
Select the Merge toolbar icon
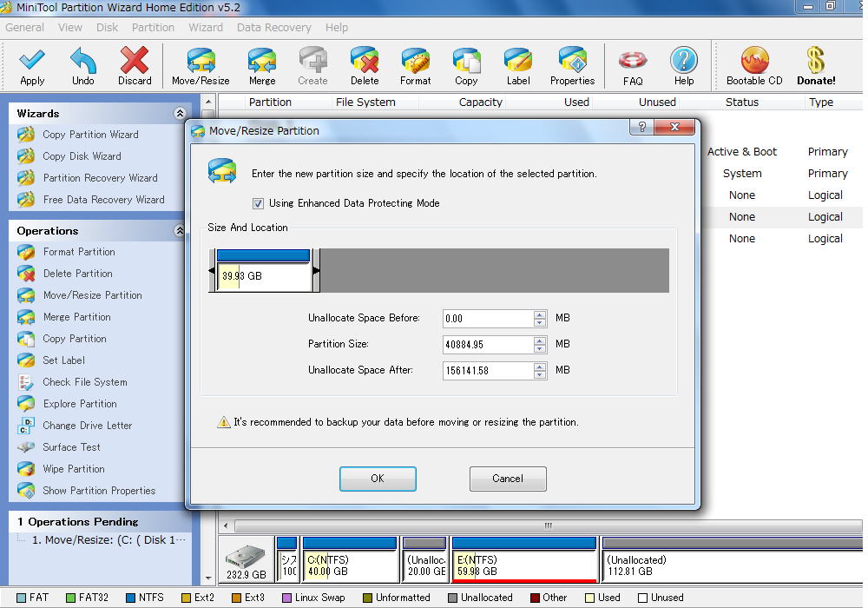click(x=262, y=60)
